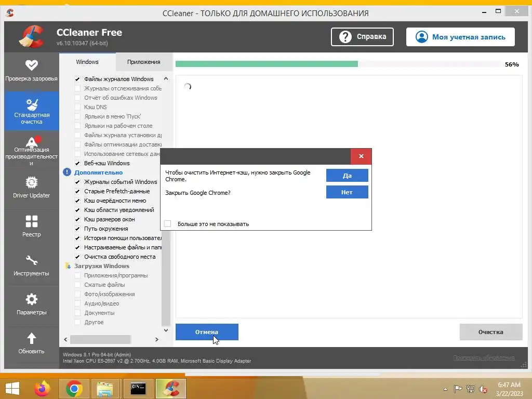
Task: Open Справка help button
Action: (x=362, y=37)
